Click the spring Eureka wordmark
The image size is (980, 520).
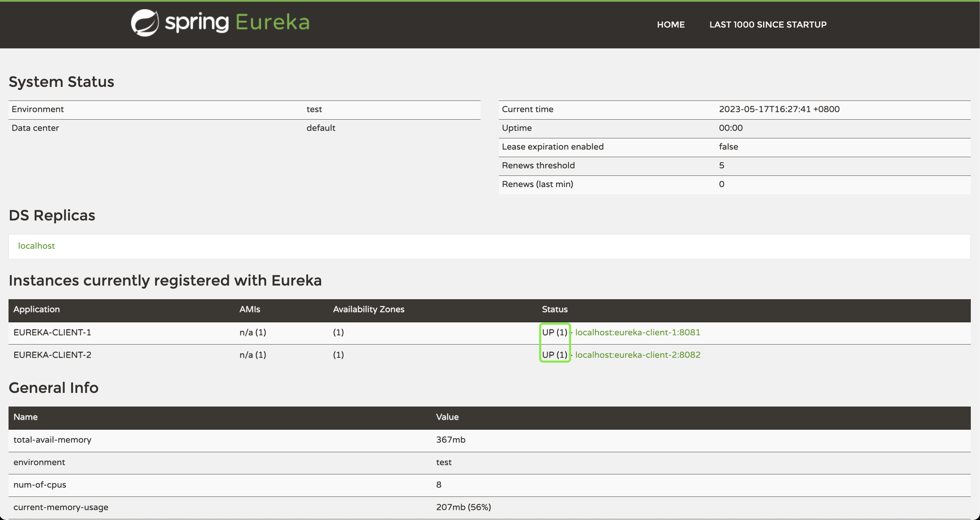coord(237,22)
